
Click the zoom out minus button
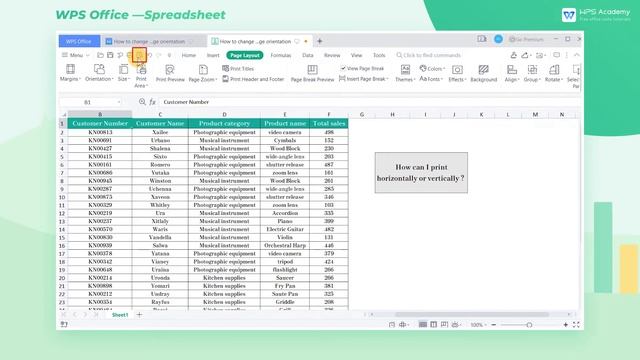tap(493, 325)
